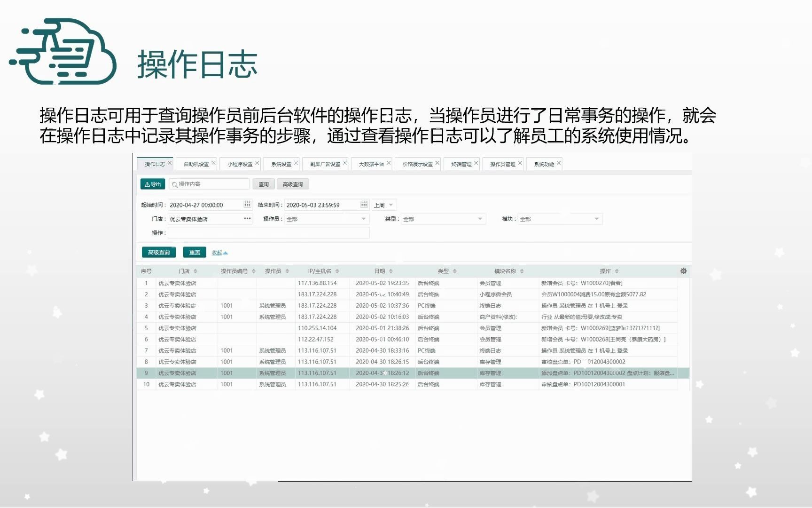This screenshot has height=508, width=812.
Task: Close the 操作员管理 tab
Action: point(520,163)
